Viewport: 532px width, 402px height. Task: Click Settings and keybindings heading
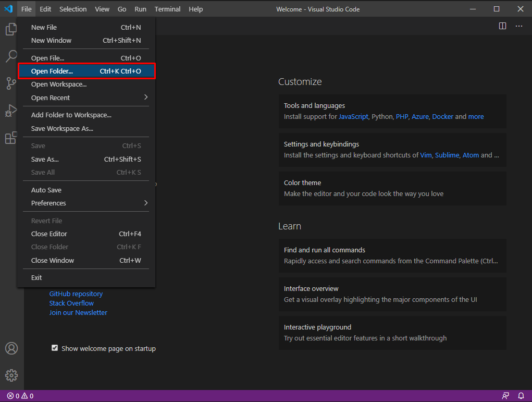(x=321, y=144)
